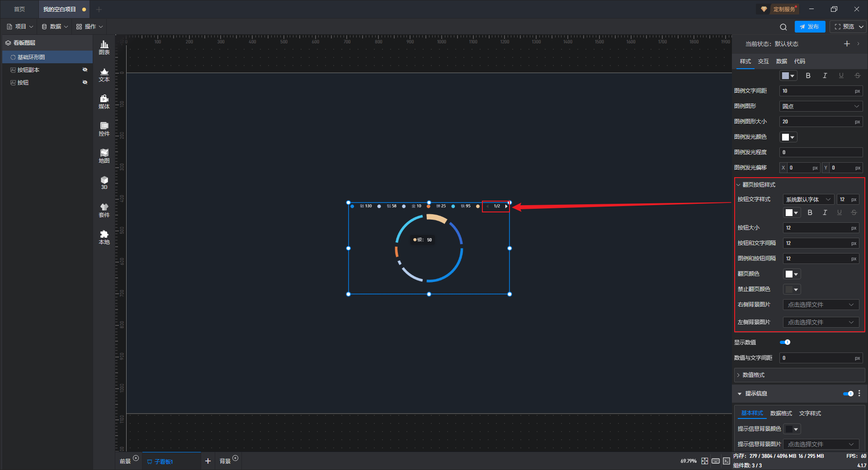Open the 套件 component category
This screenshot has width=868, height=470.
click(104, 210)
